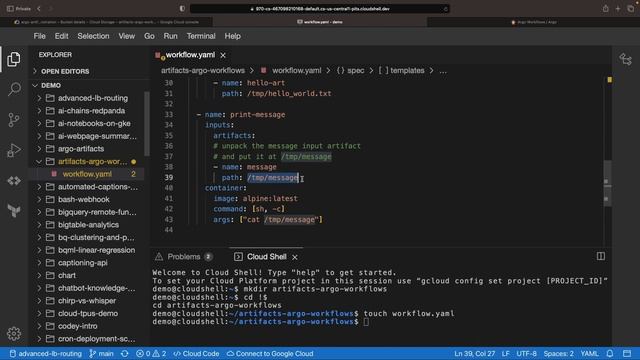This screenshot has height=360, width=640.
Task: Expand the argo-artifacts folder
Action: coord(81,149)
